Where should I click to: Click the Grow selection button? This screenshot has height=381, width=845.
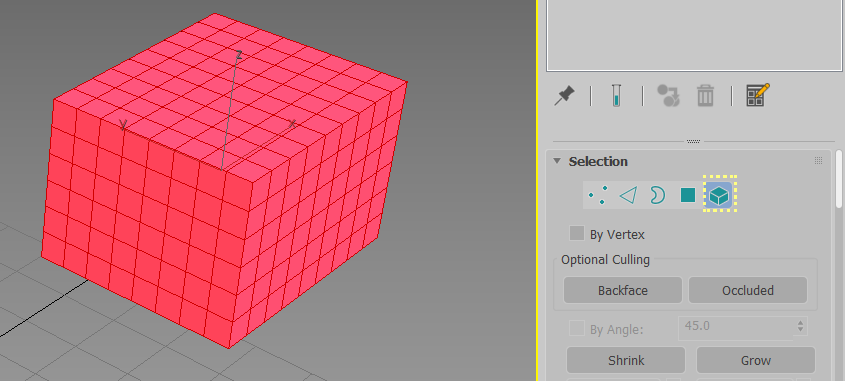756,360
